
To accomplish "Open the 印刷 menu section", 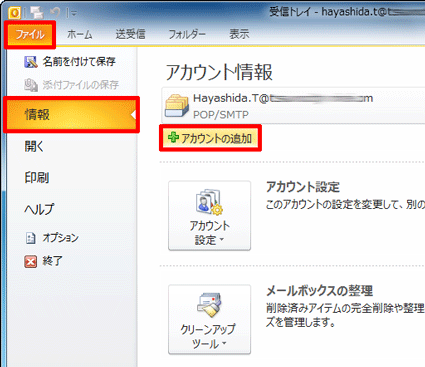I will click(37, 178).
